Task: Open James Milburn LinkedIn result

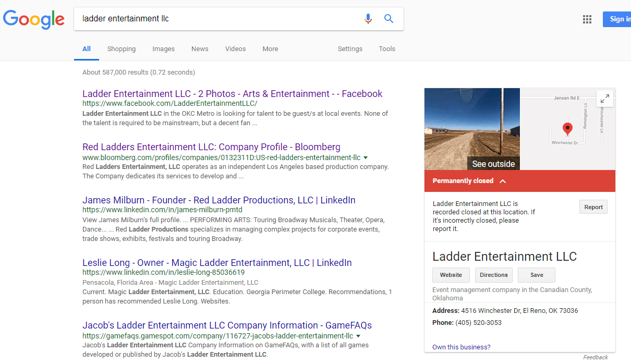Action: (219, 200)
